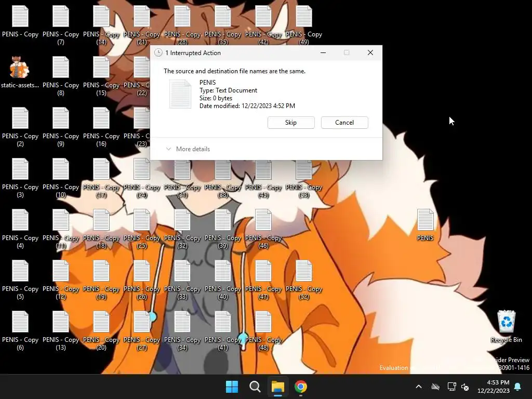Minimize the Interrupted Action dialog

pyautogui.click(x=323, y=52)
